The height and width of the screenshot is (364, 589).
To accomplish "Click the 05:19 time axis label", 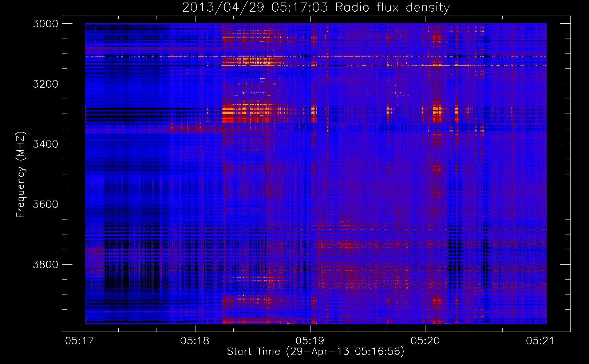I will coord(310,341).
